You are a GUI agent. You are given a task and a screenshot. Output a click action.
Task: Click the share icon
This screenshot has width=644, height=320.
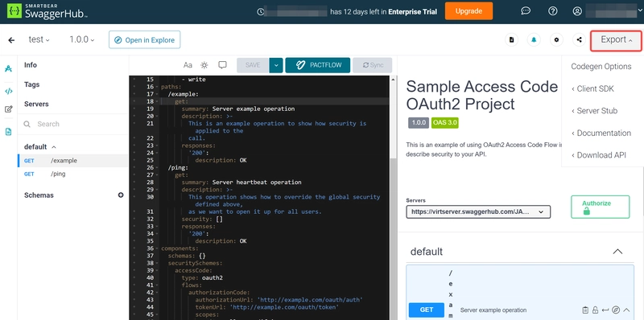pos(579,39)
